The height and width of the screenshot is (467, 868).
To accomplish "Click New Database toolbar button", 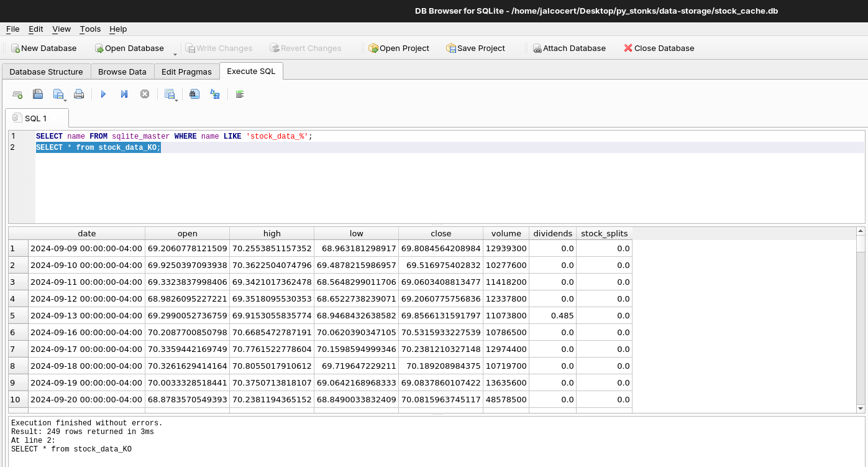I will point(43,48).
